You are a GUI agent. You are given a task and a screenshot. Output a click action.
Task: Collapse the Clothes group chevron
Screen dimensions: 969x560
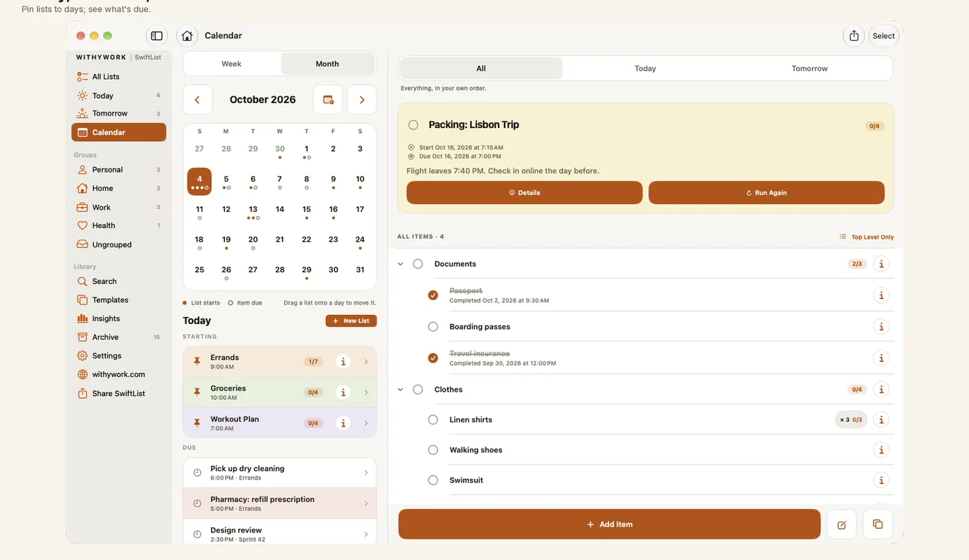400,390
